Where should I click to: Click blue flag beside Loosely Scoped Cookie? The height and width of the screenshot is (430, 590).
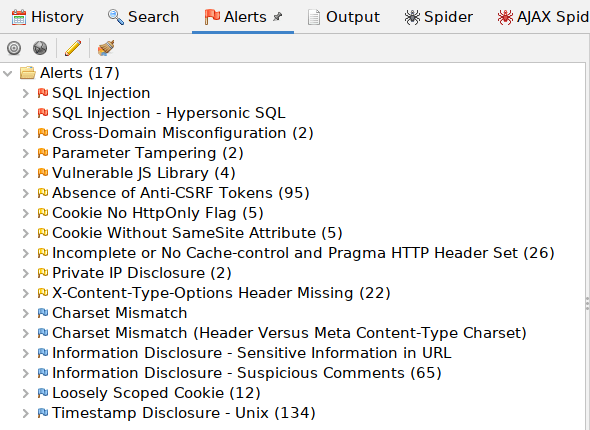43,393
